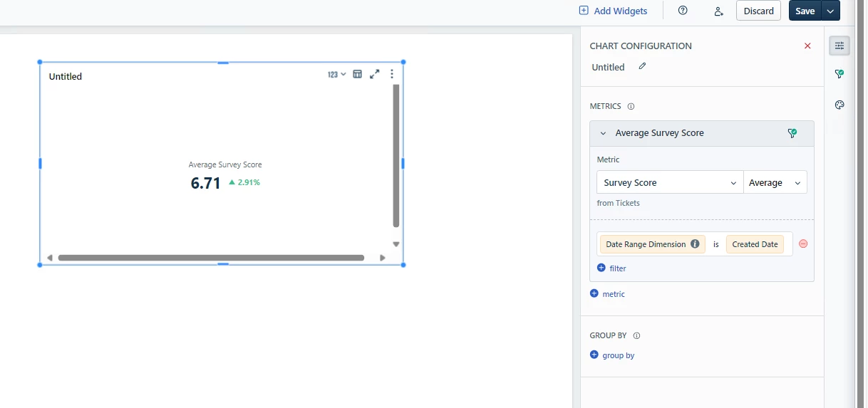Click the Untitled name in configuration panel
The image size is (868, 408).
click(608, 67)
